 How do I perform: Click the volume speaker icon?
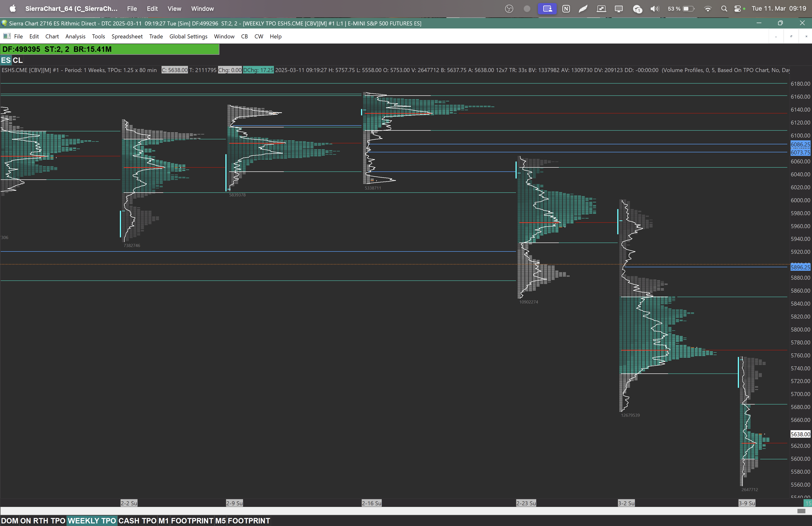pyautogui.click(x=654, y=9)
